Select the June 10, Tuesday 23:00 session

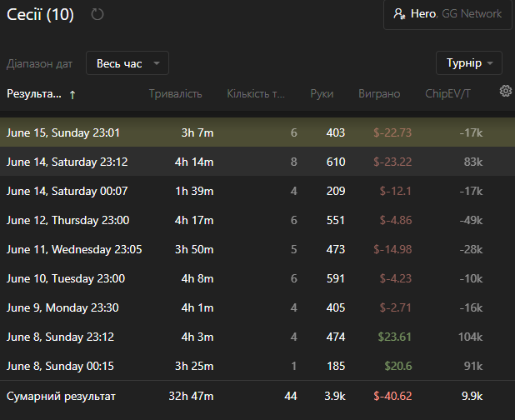pos(257,278)
